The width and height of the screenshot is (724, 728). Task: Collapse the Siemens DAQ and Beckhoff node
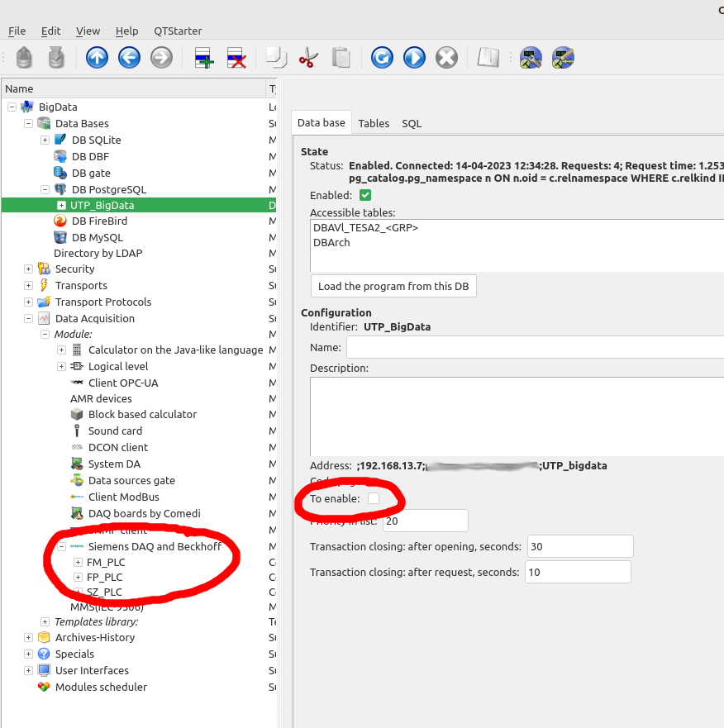coord(61,546)
